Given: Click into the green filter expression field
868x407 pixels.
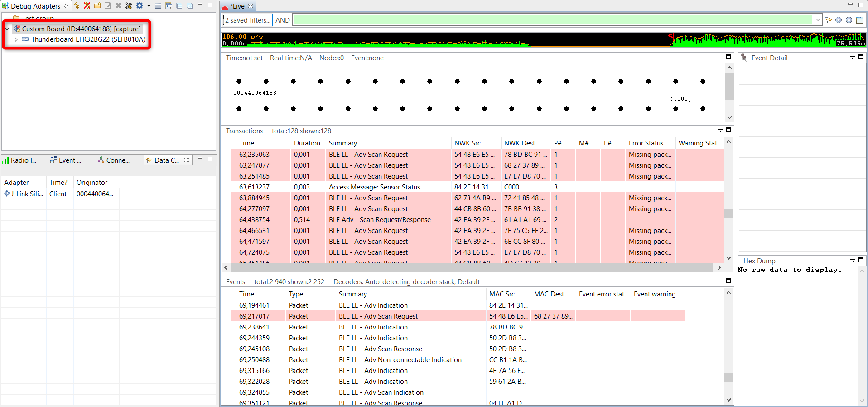Looking at the screenshot, I should (x=553, y=20).
